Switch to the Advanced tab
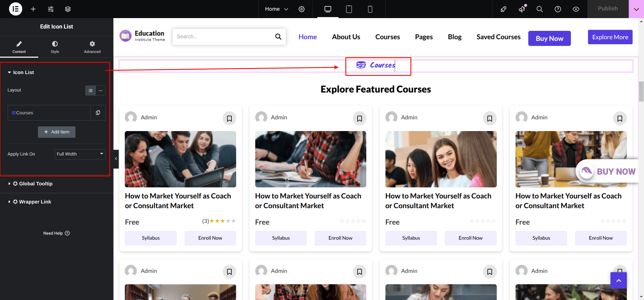This screenshot has height=300, width=644. 92,47
